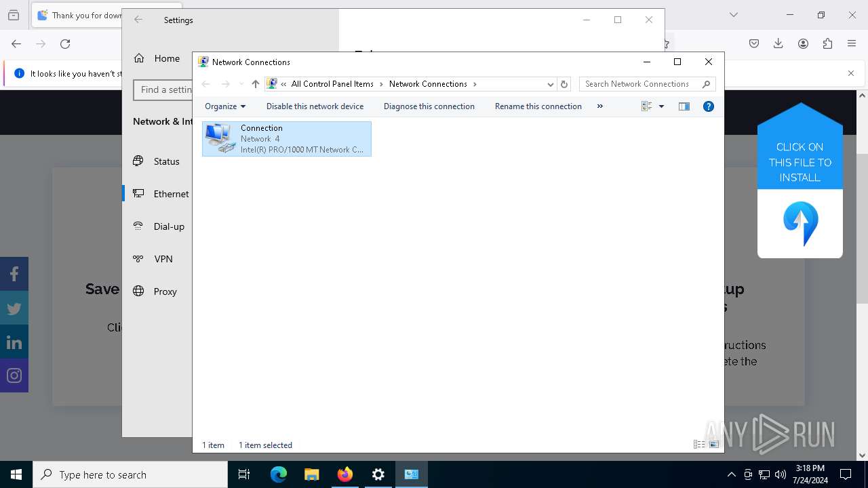Click the Find a setting search box

click(163, 89)
